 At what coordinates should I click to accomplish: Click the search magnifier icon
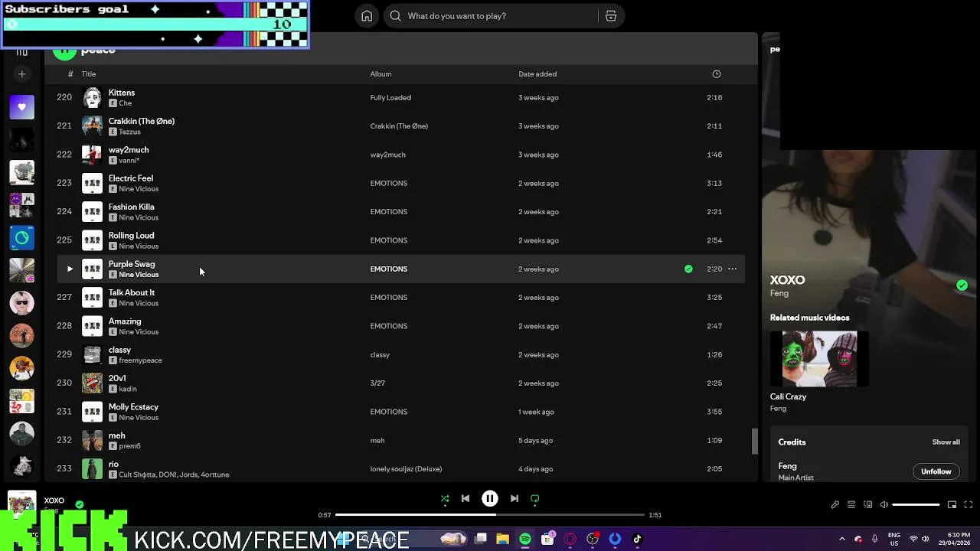(395, 16)
